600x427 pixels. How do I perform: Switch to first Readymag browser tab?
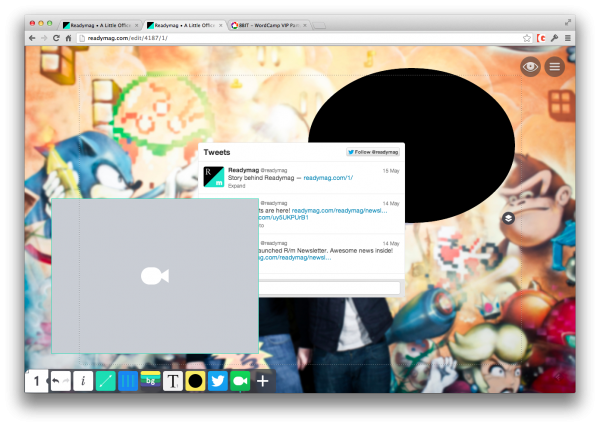(100, 25)
